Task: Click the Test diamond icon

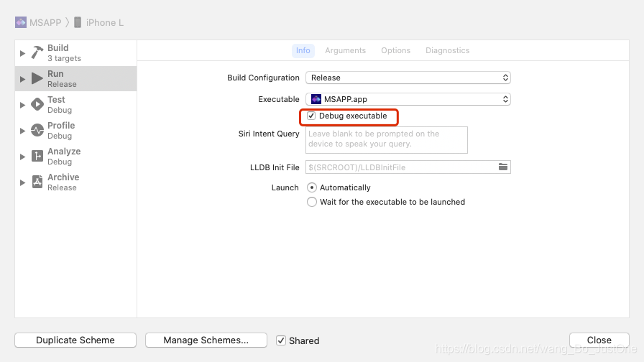Action: coord(37,104)
